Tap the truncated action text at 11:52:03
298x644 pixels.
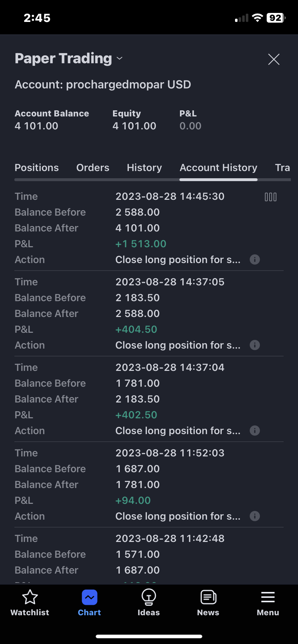[178, 516]
